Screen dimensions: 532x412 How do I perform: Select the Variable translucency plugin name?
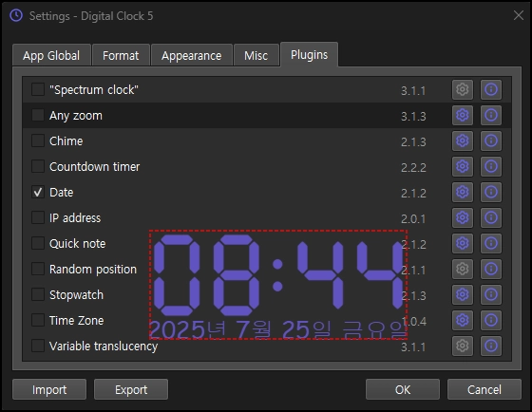pyautogui.click(x=104, y=346)
